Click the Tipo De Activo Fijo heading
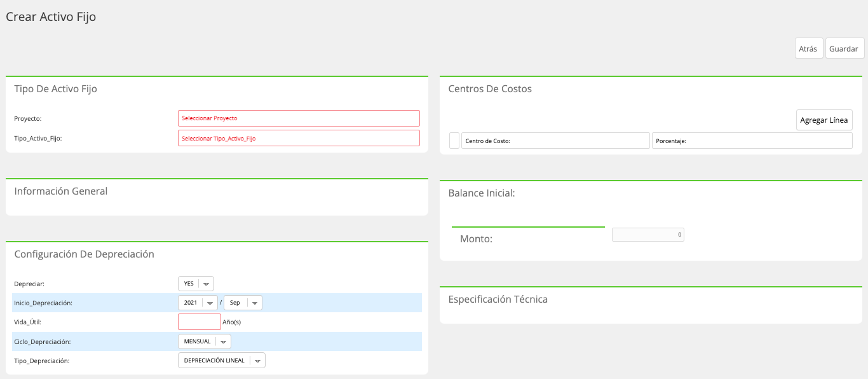This screenshot has height=379, width=868. (x=56, y=88)
